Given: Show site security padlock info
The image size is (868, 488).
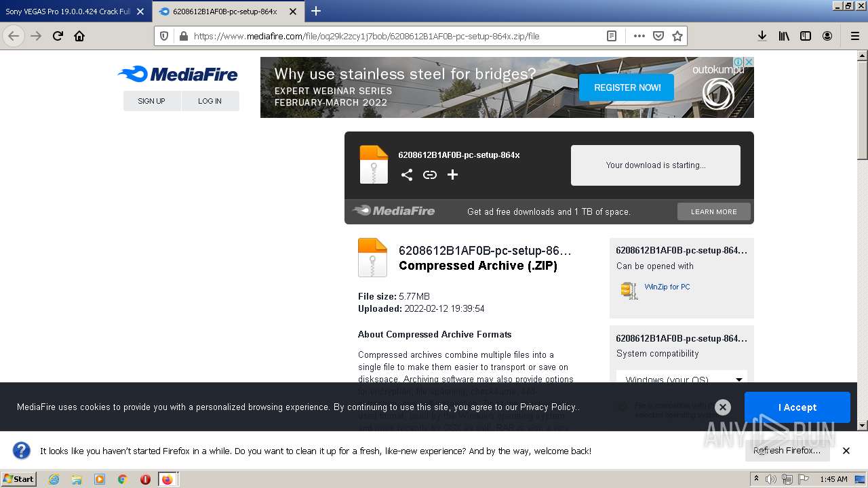Looking at the screenshot, I should tap(182, 36).
